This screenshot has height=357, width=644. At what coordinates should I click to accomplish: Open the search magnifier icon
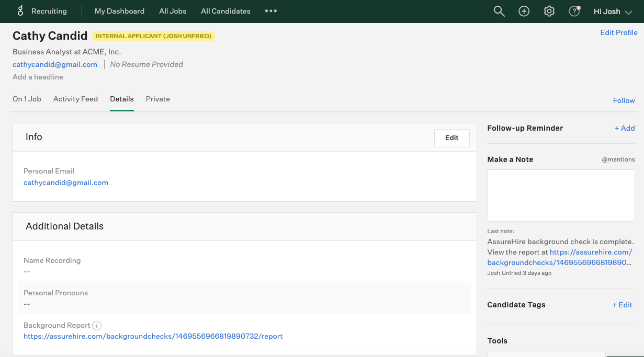point(499,11)
